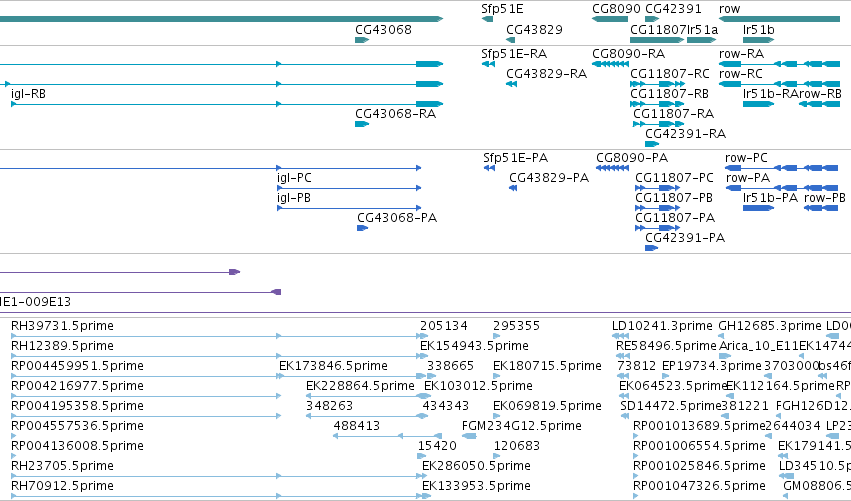The width and height of the screenshot is (851, 501).
Task: Open the Ir51b-RA transcript label
Action: click(x=770, y=94)
